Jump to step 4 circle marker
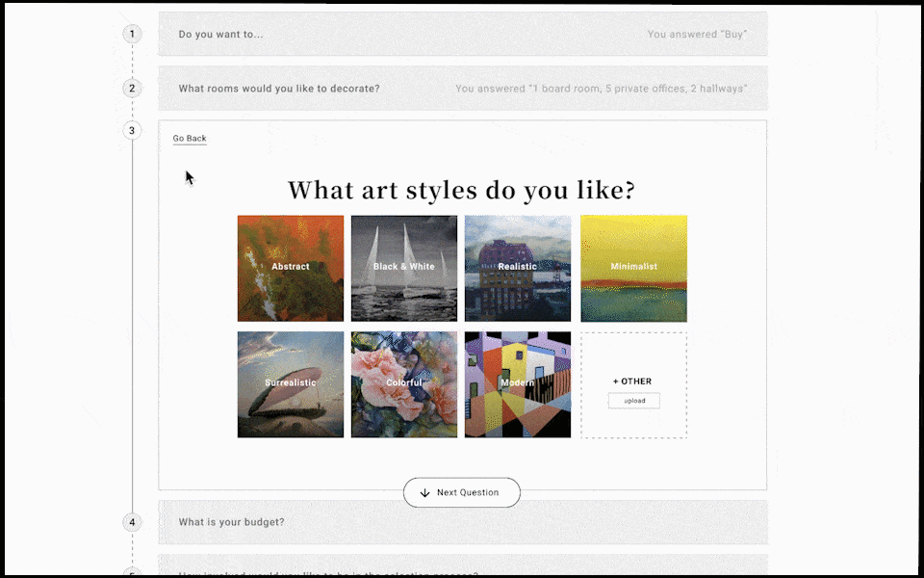 pyautogui.click(x=132, y=522)
